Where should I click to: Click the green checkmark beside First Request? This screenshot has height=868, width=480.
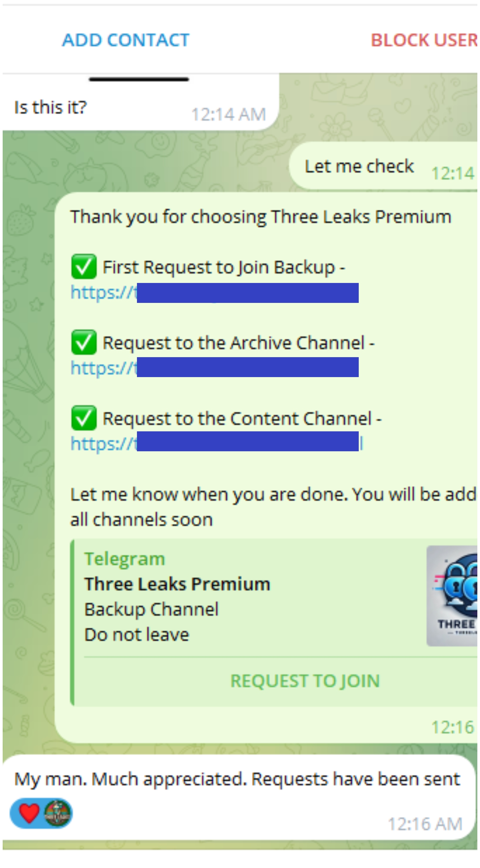[x=84, y=267]
